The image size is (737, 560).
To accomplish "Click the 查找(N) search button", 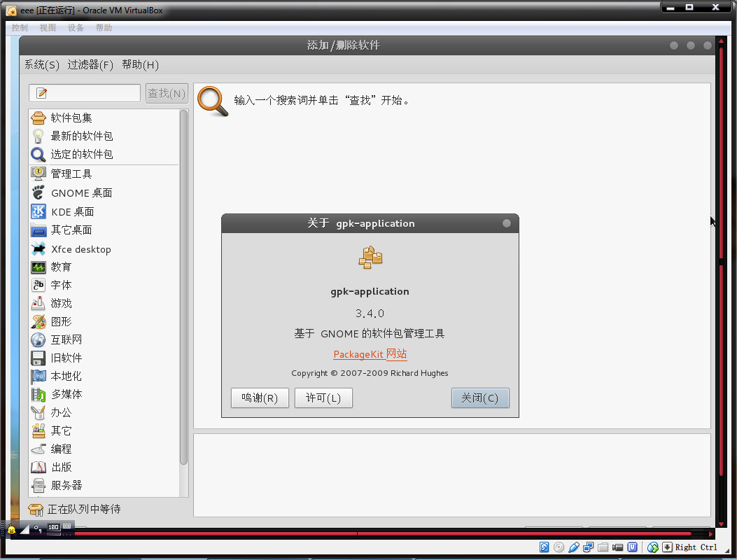I will [167, 93].
